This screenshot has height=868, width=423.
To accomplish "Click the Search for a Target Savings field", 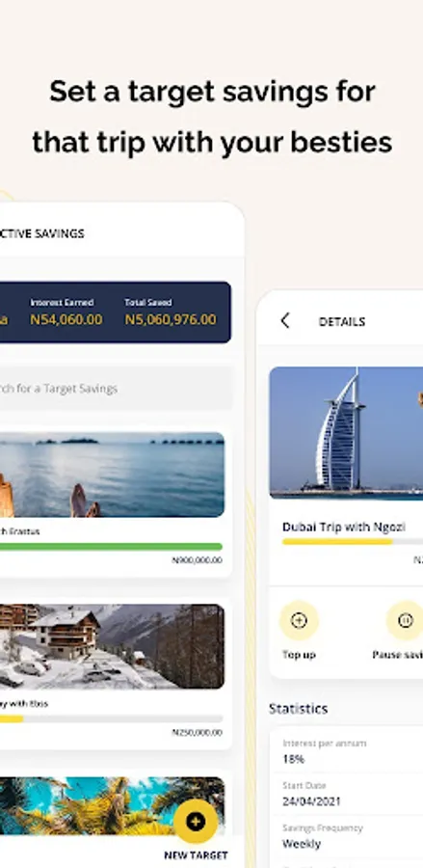I will click(115, 389).
